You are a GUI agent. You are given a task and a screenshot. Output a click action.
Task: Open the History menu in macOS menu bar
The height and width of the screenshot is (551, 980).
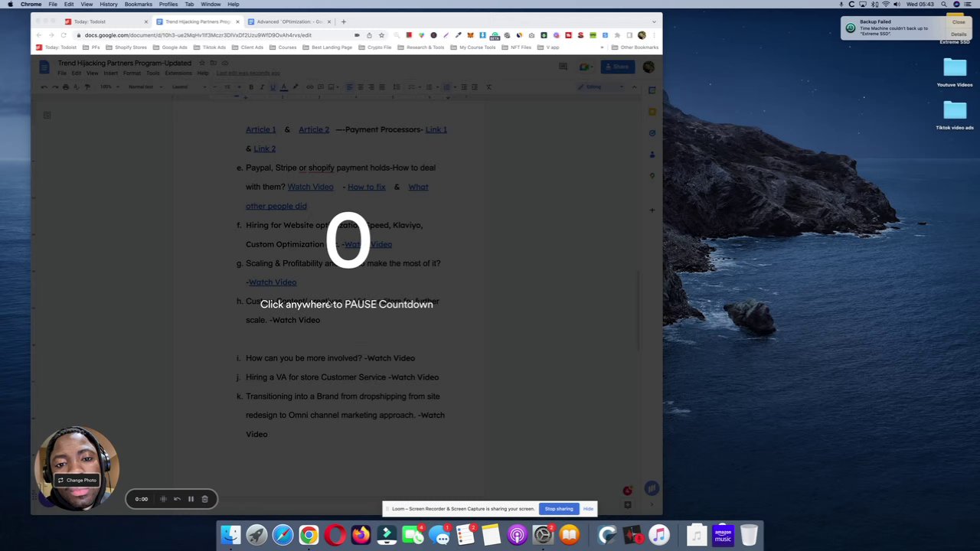[109, 5]
